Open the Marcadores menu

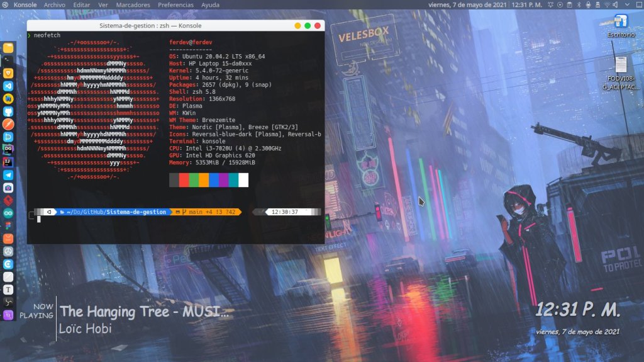coord(133,4)
